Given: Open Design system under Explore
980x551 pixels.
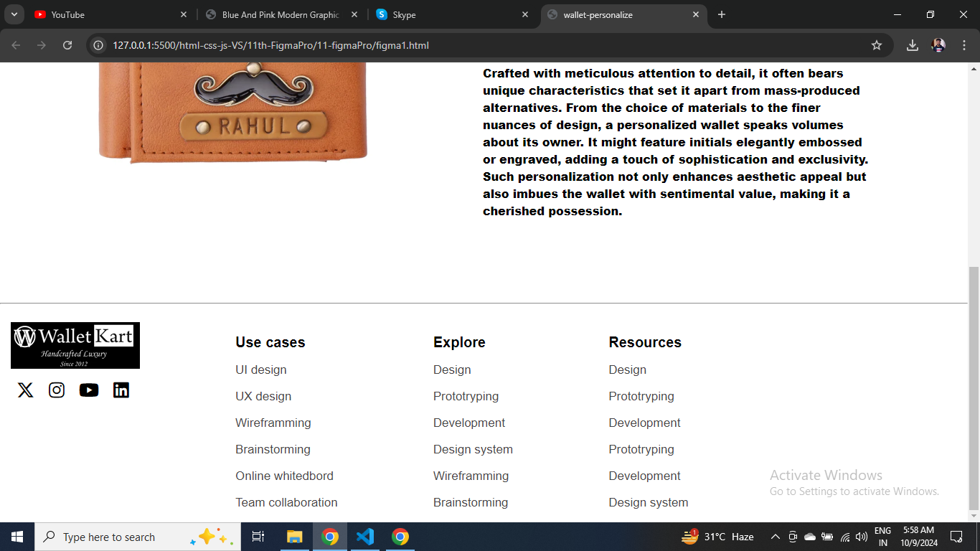Looking at the screenshot, I should click(x=473, y=449).
